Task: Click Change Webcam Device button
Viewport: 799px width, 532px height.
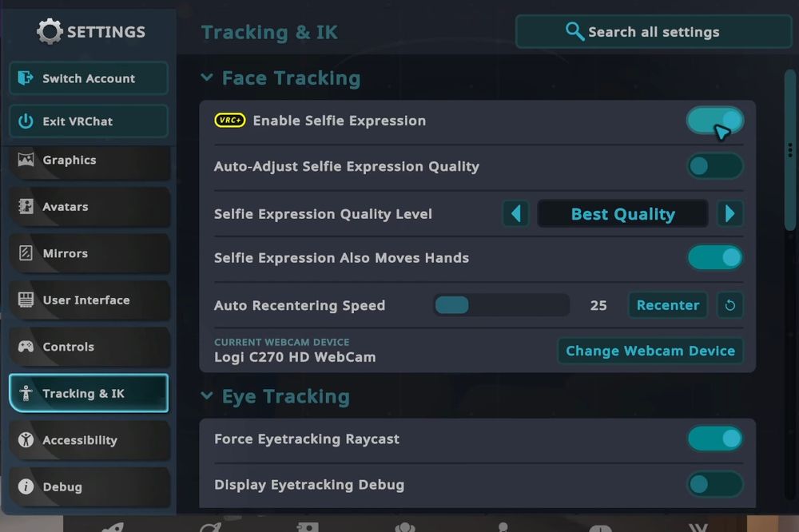Action: point(650,351)
